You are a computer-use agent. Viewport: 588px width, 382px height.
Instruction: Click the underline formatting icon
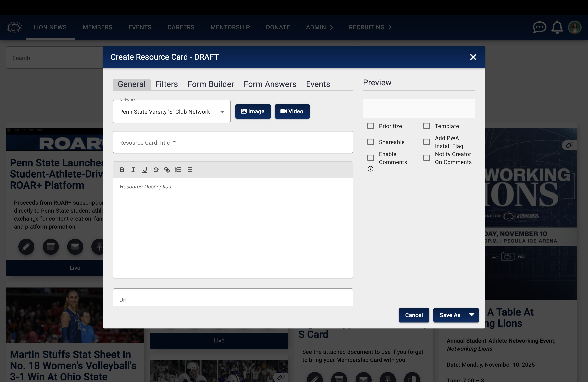point(145,170)
